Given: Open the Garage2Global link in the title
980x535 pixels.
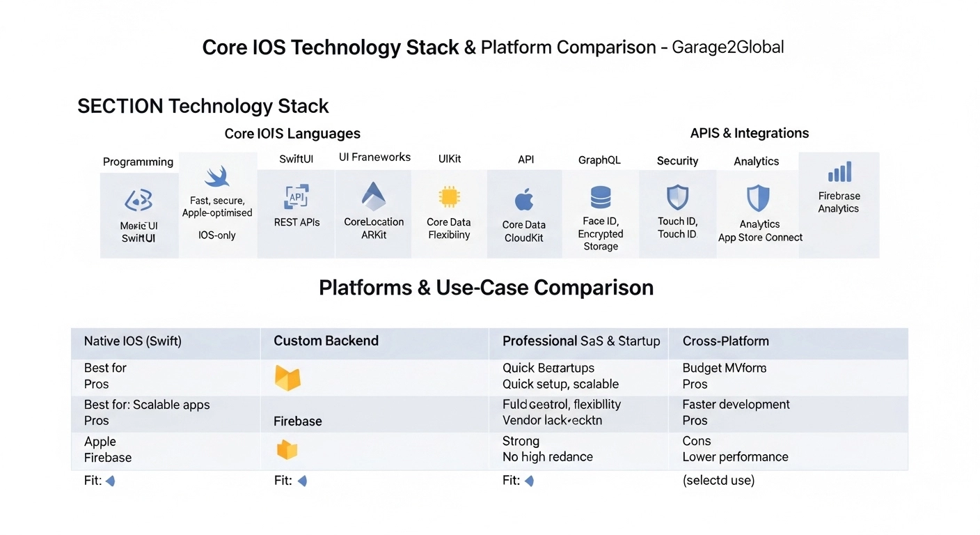Looking at the screenshot, I should pos(728,47).
